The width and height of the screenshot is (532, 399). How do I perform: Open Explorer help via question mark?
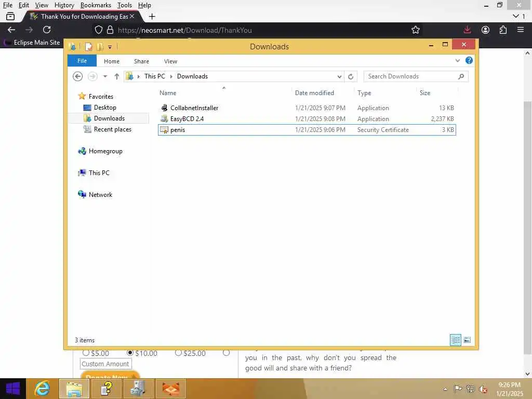coord(469,60)
